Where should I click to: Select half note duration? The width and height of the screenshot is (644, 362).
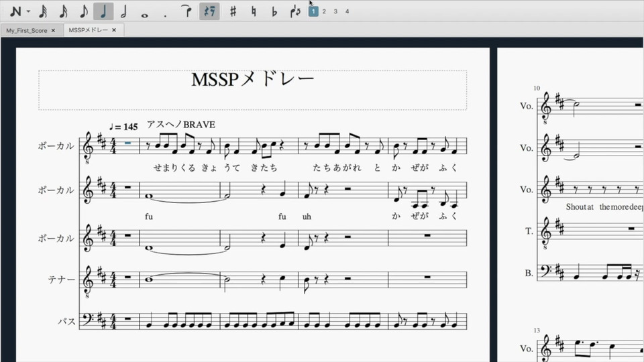point(123,11)
